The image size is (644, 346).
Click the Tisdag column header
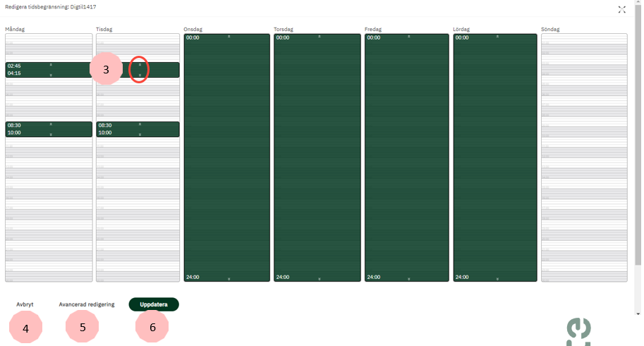[x=104, y=29]
